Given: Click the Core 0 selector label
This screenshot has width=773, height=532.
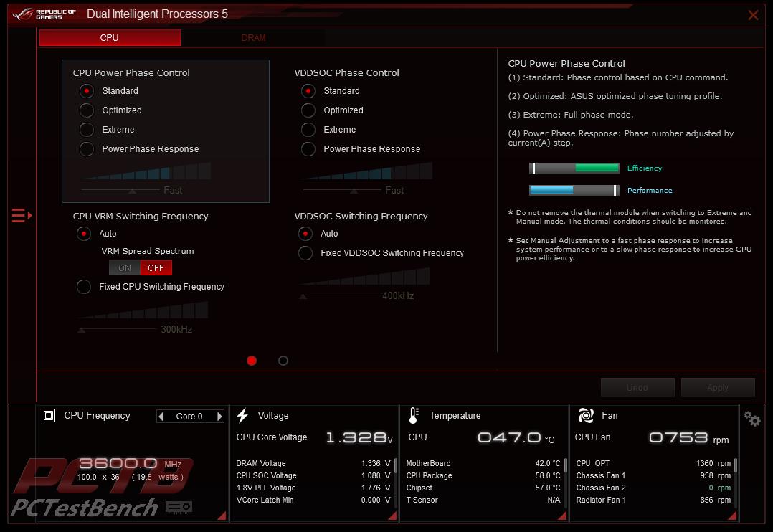Looking at the screenshot, I should pos(190,416).
